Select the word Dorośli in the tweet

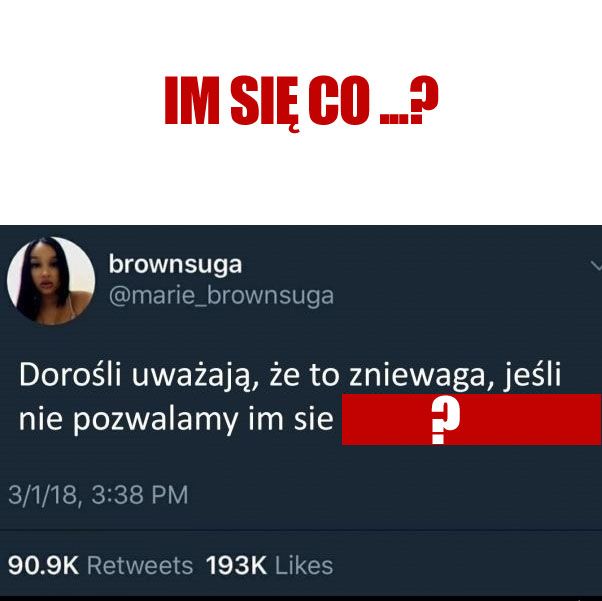tap(70, 374)
